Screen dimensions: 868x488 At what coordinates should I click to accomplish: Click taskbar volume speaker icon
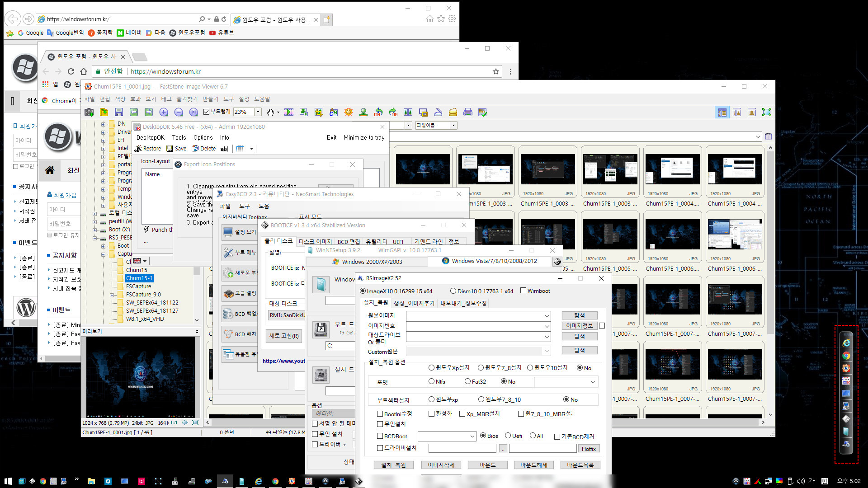[801, 481]
